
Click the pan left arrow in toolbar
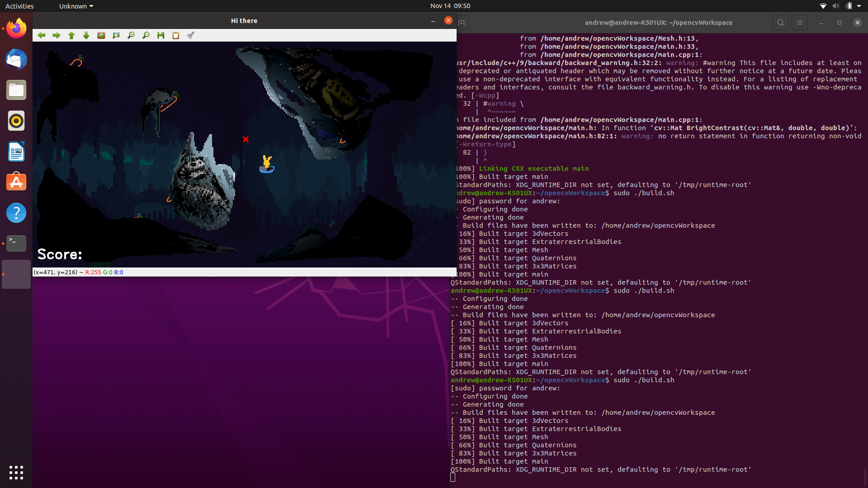click(x=42, y=35)
